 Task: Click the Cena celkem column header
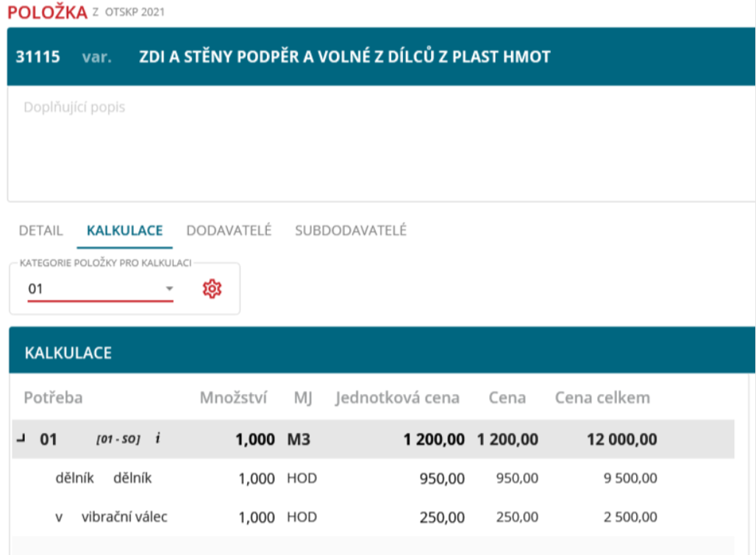point(602,398)
